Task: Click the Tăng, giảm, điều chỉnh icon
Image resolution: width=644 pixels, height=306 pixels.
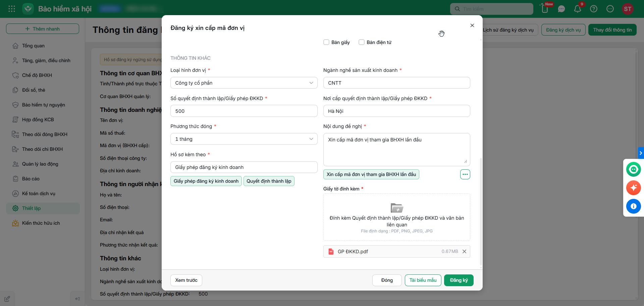Action: click(15, 60)
